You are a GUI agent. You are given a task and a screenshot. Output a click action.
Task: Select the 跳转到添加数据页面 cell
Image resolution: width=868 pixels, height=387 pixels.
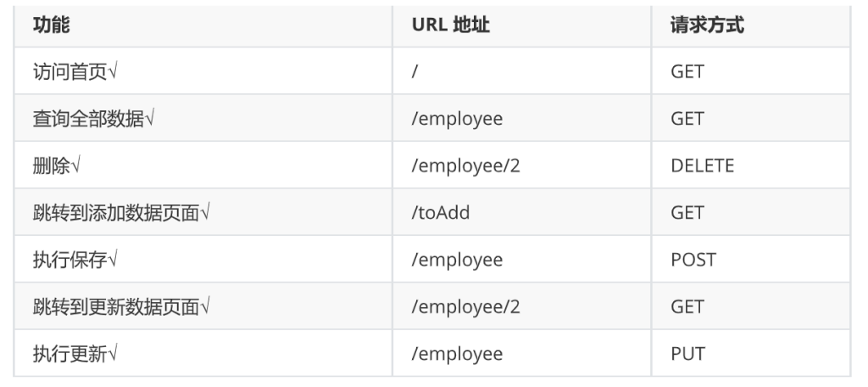[x=121, y=212]
